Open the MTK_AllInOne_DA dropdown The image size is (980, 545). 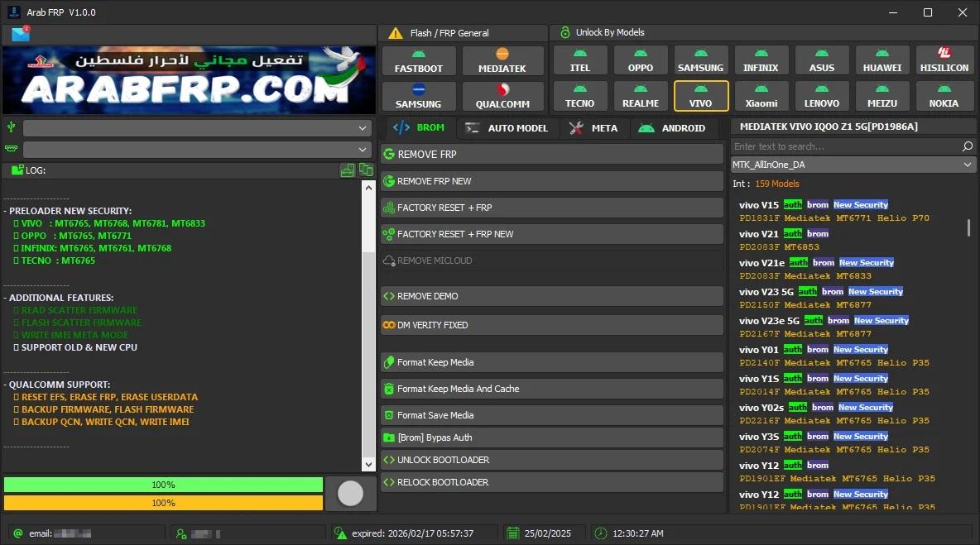click(x=853, y=165)
